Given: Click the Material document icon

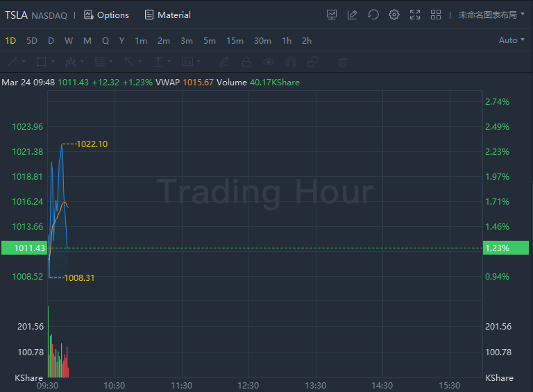Looking at the screenshot, I should 149,15.
